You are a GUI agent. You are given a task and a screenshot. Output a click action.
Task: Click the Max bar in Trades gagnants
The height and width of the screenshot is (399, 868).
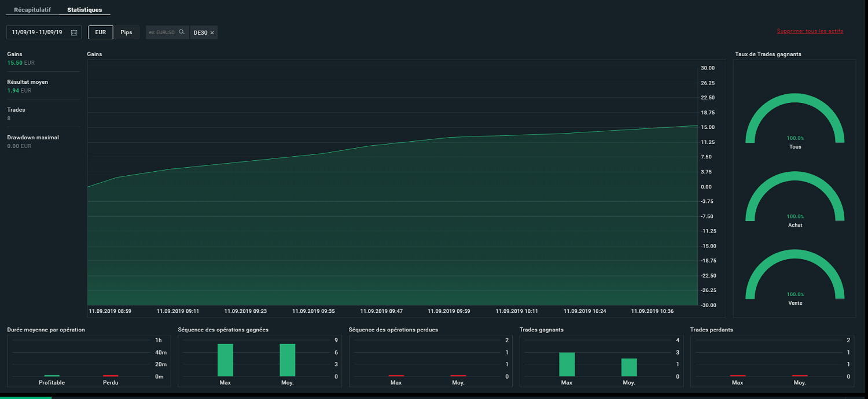[567, 364]
